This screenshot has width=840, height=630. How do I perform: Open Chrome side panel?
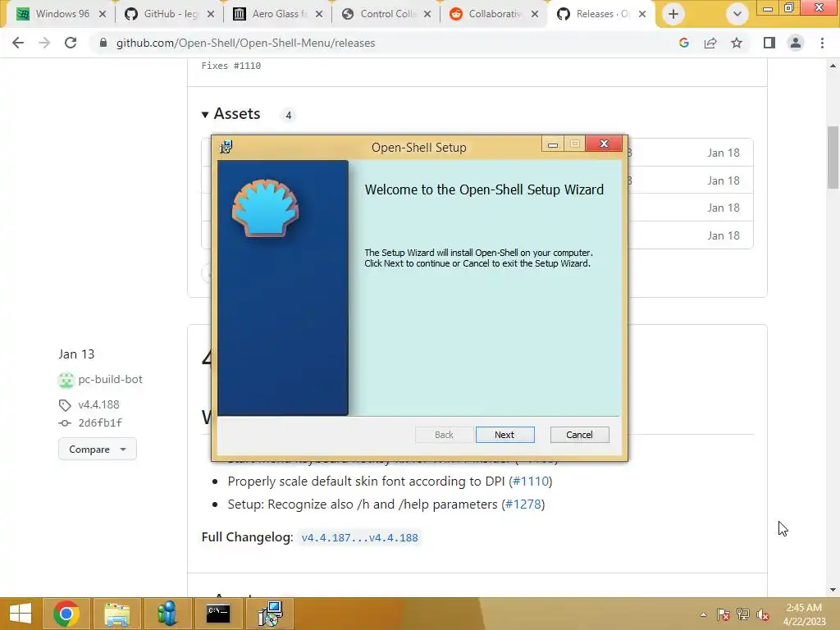[x=769, y=43]
